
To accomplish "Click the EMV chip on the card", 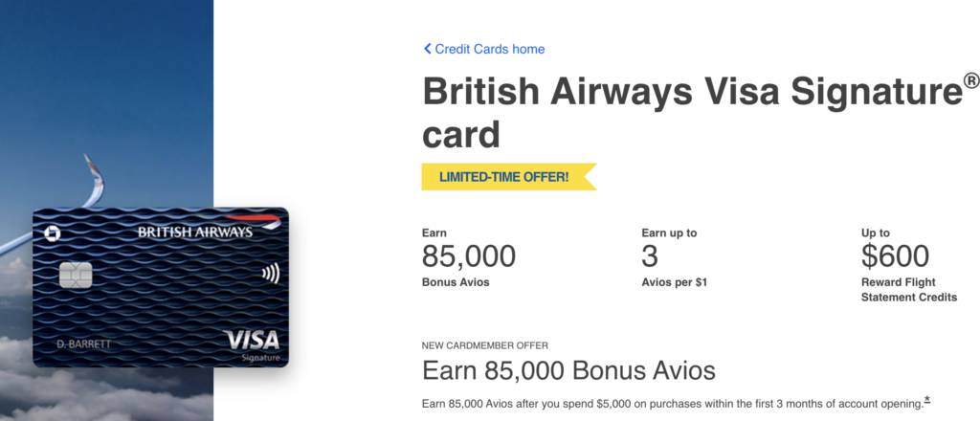I will 77,276.
